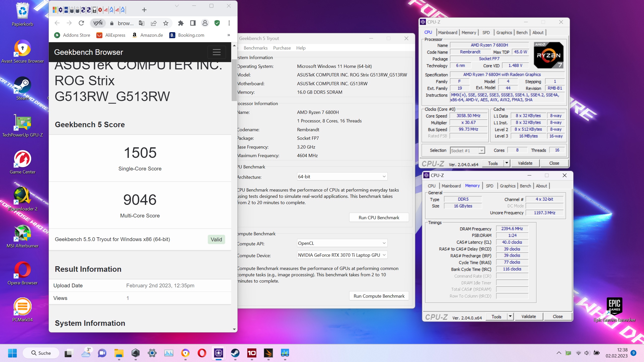Open PCMark04 desktop shortcut
This screenshot has width=644, height=362.
(x=22, y=310)
